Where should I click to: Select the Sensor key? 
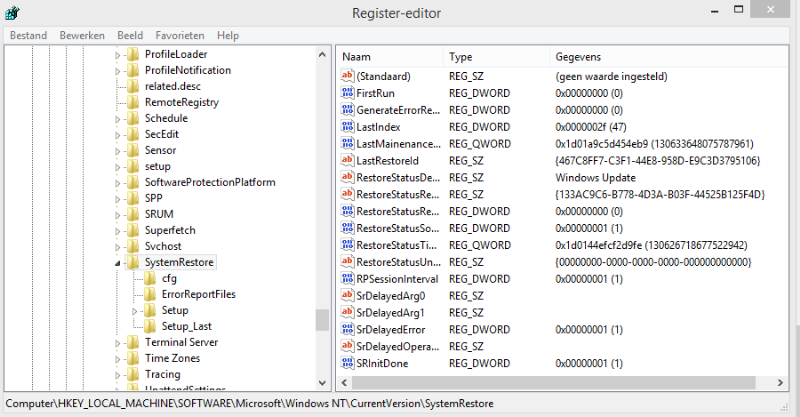pyautogui.click(x=160, y=150)
